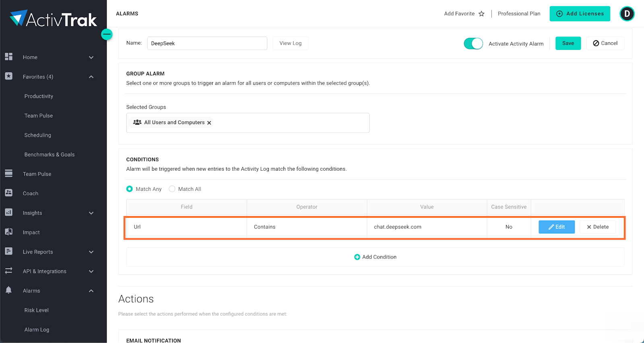Open Productivity under Favorites

tap(39, 96)
